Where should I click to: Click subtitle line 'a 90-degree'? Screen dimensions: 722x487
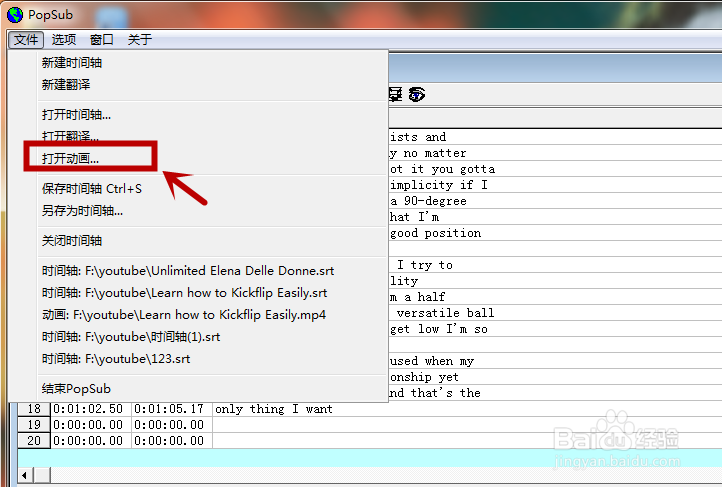pos(428,201)
